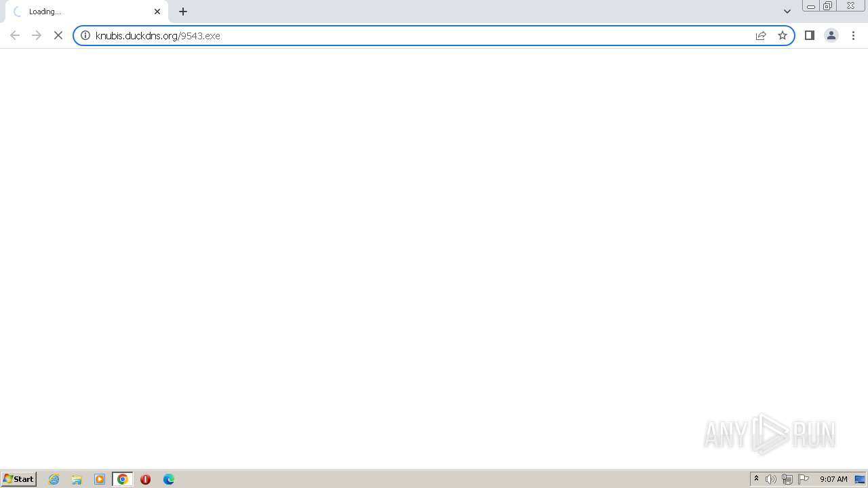Stop loading the page
The width and height of the screenshot is (868, 488).
click(x=58, y=35)
